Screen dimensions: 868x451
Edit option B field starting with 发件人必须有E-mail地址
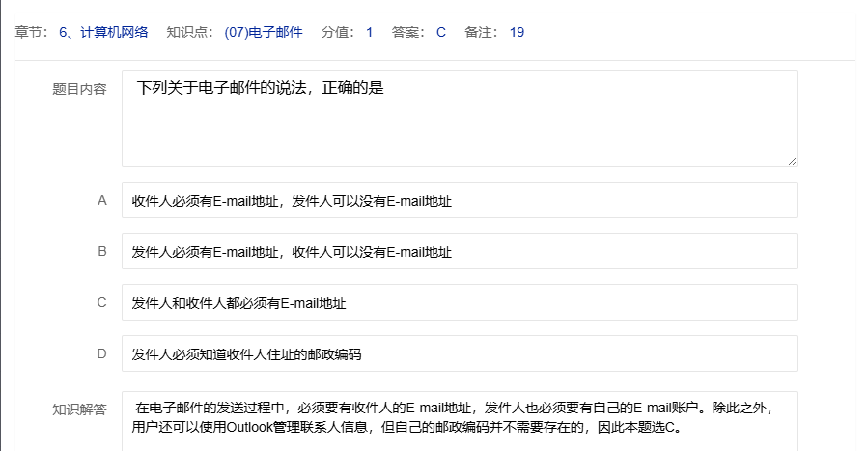click(459, 252)
